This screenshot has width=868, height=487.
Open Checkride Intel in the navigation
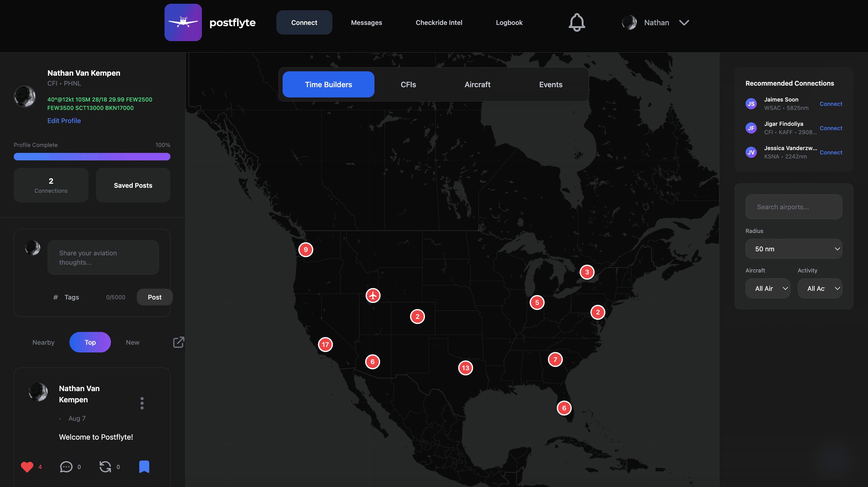[x=439, y=22]
